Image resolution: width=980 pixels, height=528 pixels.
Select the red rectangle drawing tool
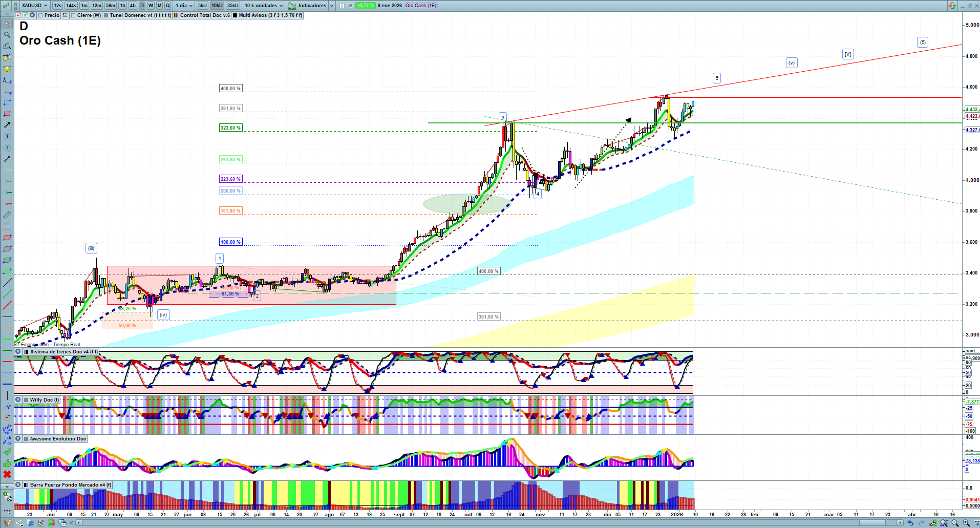[7, 114]
